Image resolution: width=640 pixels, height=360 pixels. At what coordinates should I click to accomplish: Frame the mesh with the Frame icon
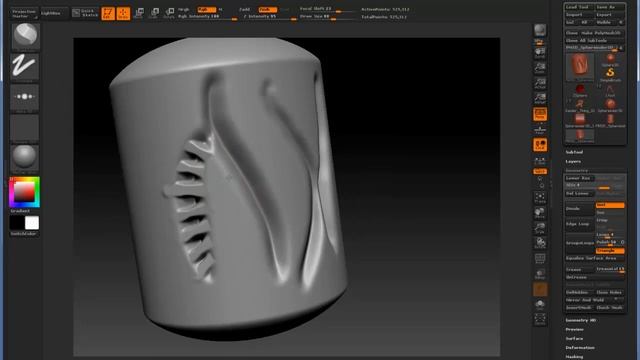[x=540, y=198]
